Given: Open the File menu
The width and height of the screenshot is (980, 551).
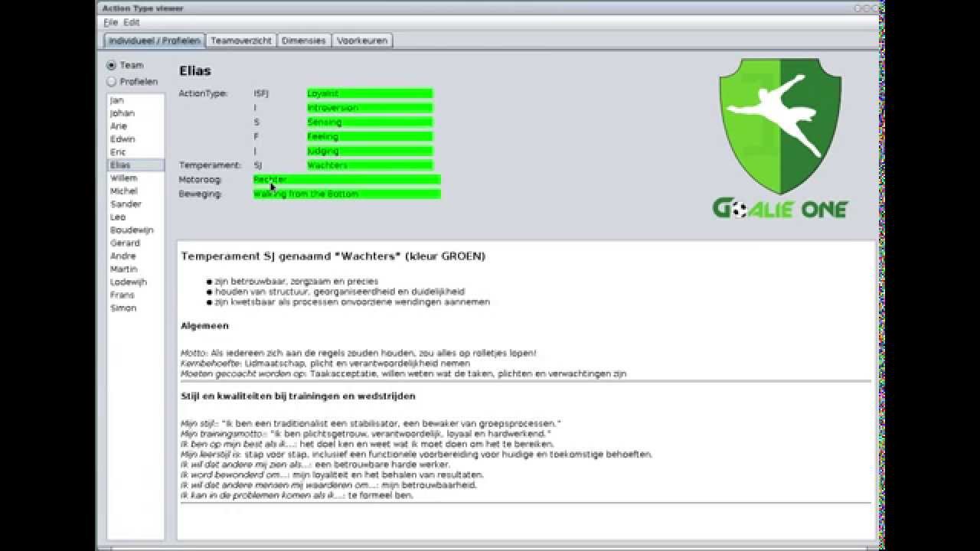Looking at the screenshot, I should point(111,23).
